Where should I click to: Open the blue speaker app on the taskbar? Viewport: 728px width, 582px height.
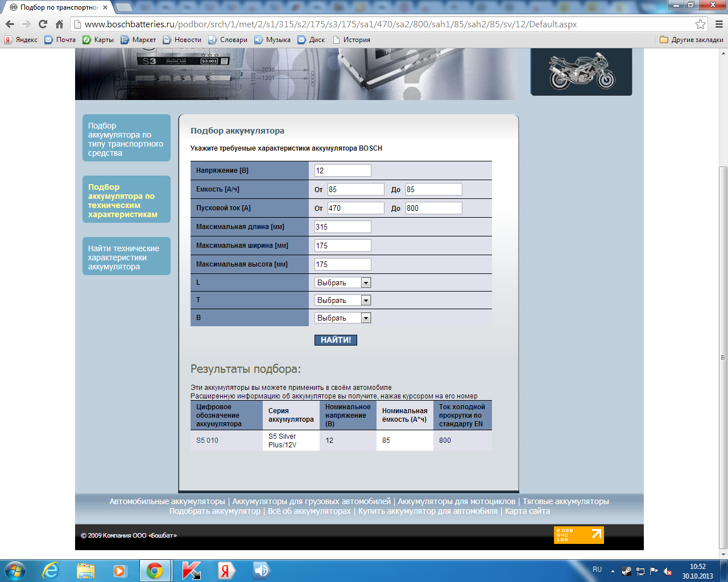(261, 570)
